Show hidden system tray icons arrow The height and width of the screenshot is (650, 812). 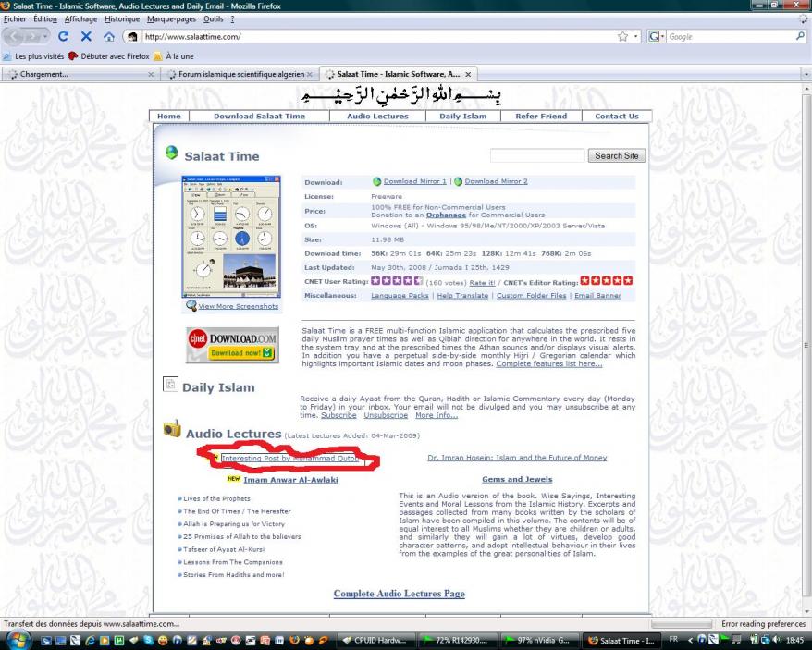click(690, 640)
